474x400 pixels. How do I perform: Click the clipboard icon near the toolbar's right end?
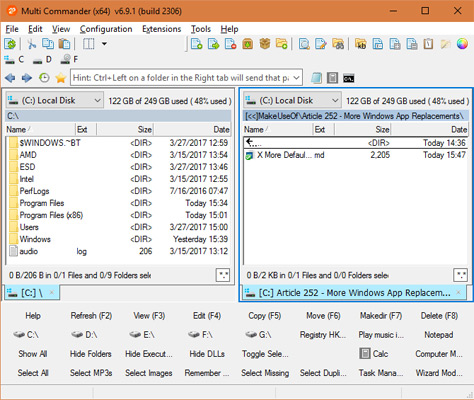(429, 44)
